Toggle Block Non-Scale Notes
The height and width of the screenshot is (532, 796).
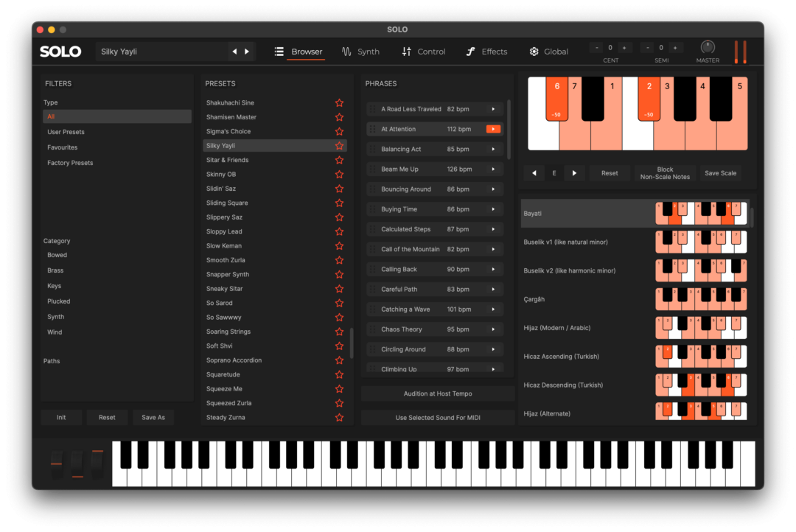point(665,173)
